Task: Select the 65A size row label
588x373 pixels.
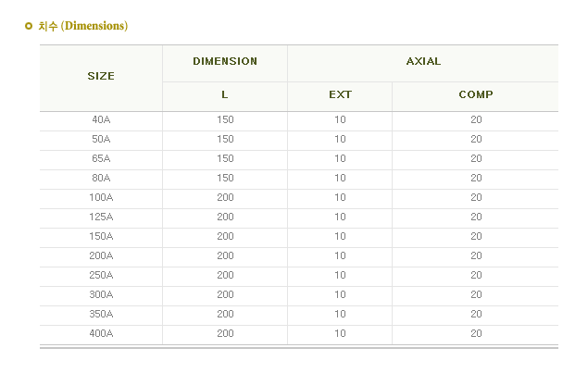Action: tap(101, 159)
